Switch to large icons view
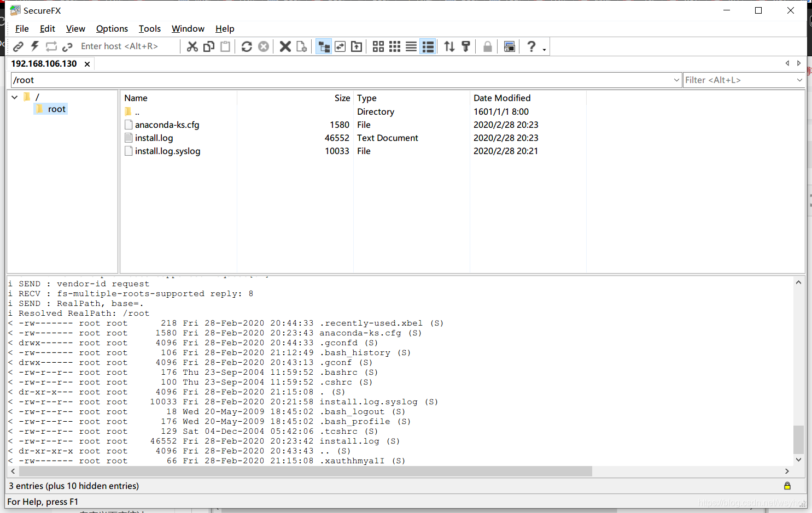The image size is (812, 513). (x=378, y=46)
